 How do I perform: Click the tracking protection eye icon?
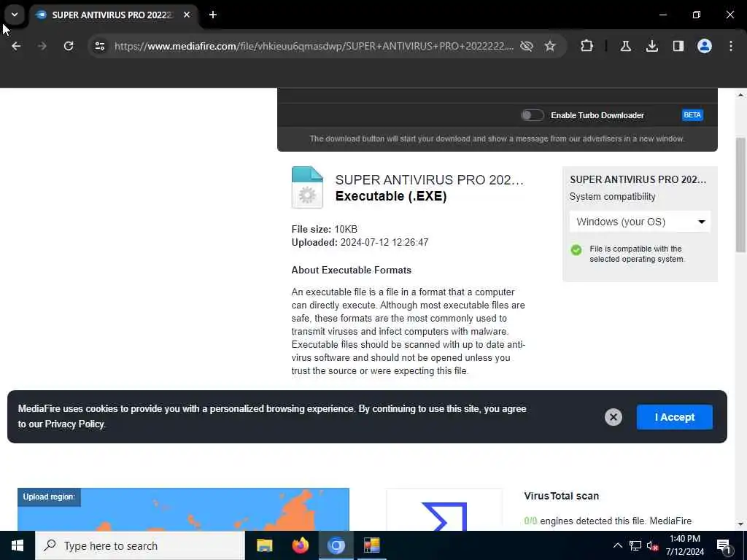(527, 46)
